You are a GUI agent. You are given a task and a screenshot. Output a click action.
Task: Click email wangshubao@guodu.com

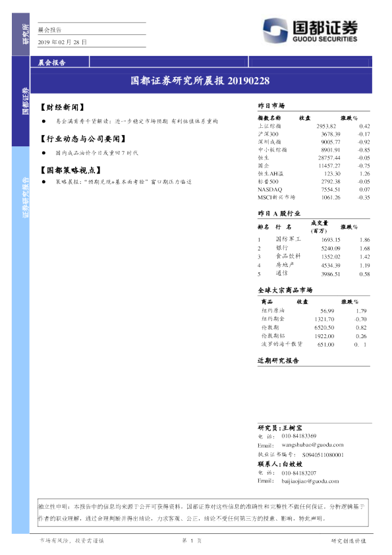pos(312,445)
